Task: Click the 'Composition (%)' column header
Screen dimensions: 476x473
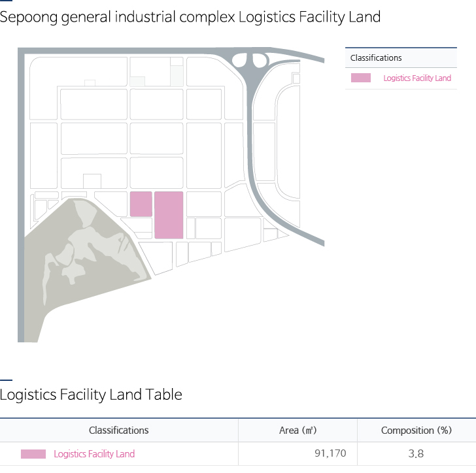Action: pyautogui.click(x=416, y=431)
